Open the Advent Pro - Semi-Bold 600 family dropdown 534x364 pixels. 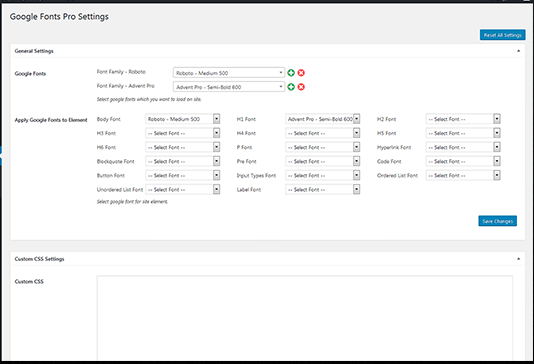(x=229, y=87)
